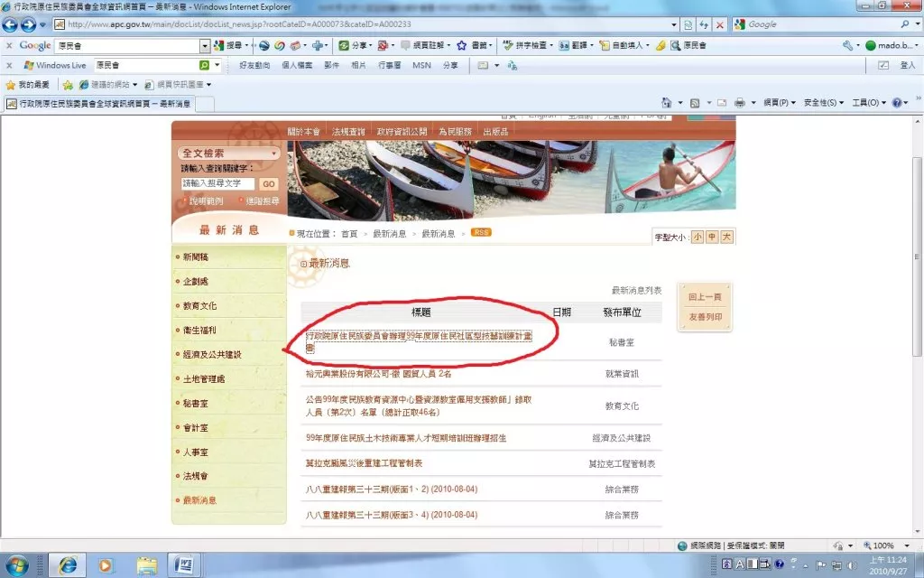Click the add-to-favorites-bar star icon

coord(68,85)
